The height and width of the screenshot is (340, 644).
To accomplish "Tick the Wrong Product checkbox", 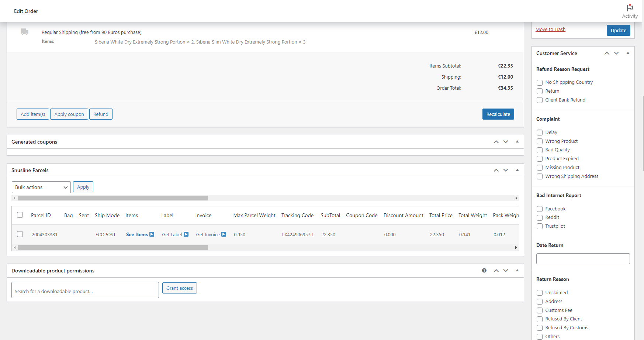I will coord(540,141).
